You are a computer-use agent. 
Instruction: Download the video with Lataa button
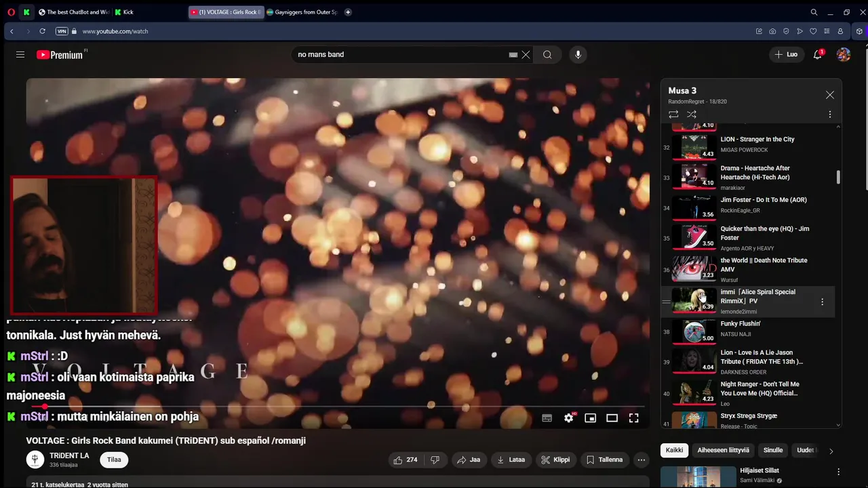tap(511, 460)
